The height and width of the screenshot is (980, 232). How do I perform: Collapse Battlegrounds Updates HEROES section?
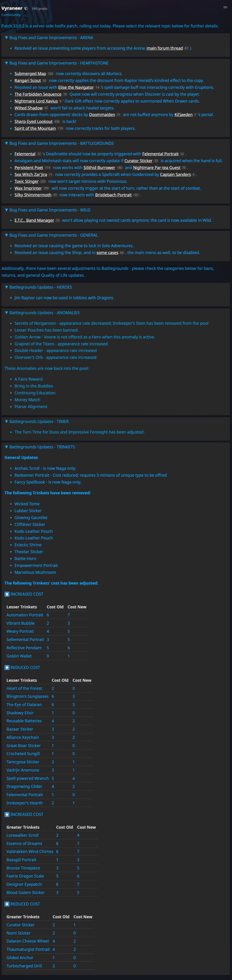[38, 287]
